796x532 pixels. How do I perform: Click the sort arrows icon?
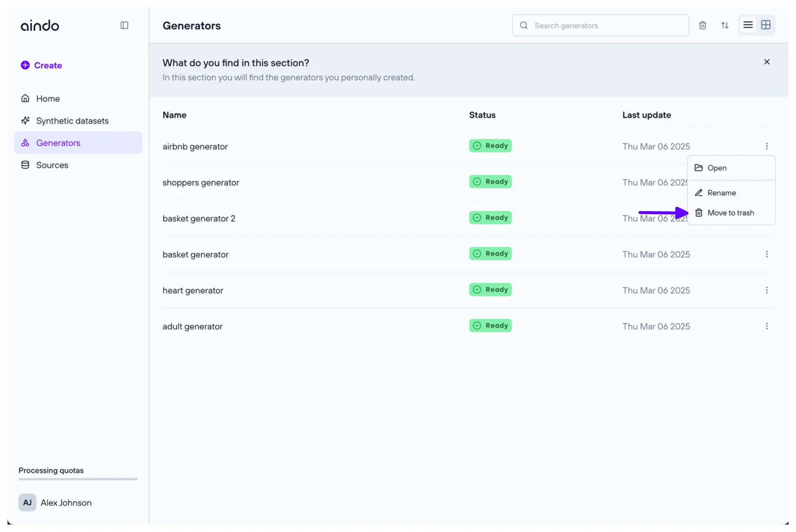click(x=725, y=25)
